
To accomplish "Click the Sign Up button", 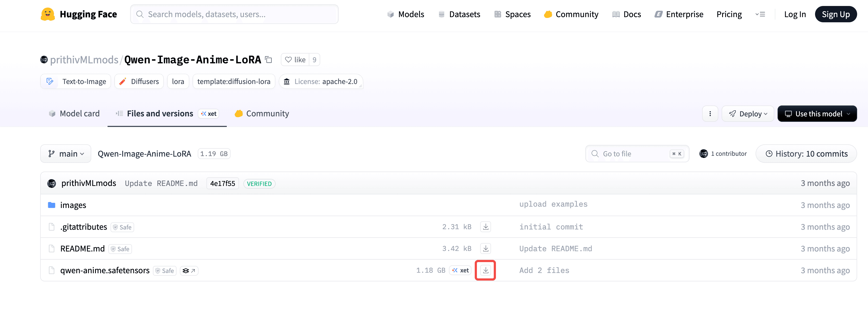I will 835,14.
